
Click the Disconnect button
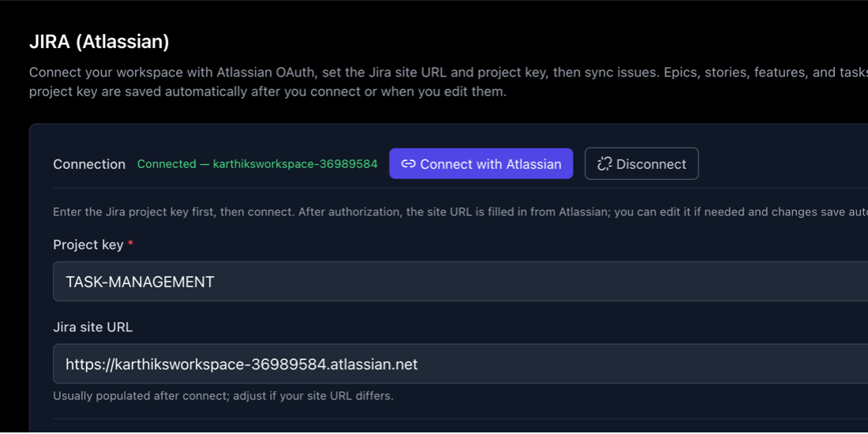(x=642, y=164)
